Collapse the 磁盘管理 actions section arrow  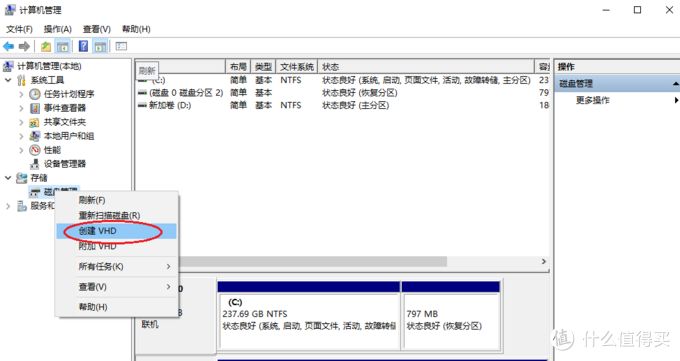(676, 84)
